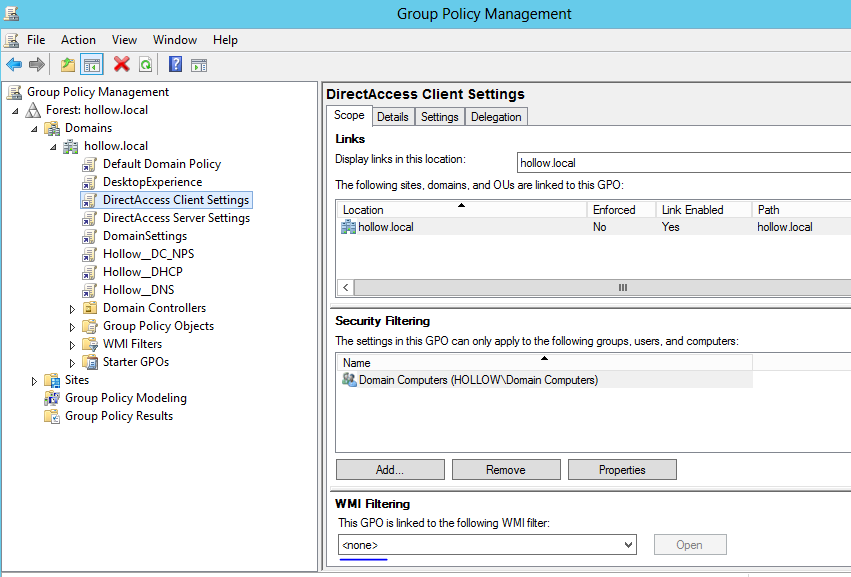Expand the Sites tree node
The image size is (851, 577).
(x=34, y=381)
